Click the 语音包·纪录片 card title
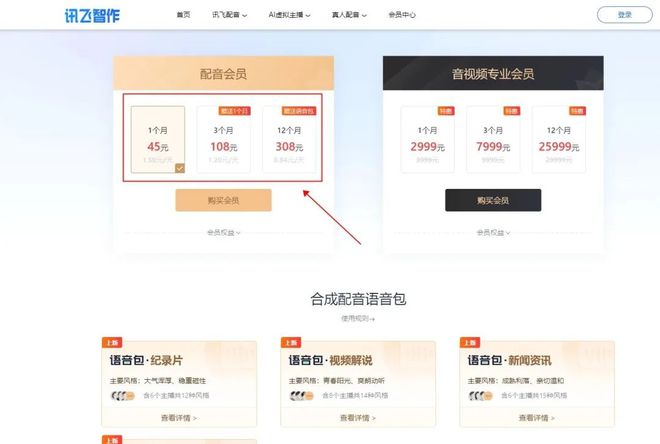This screenshot has width=660, height=444. [146, 361]
